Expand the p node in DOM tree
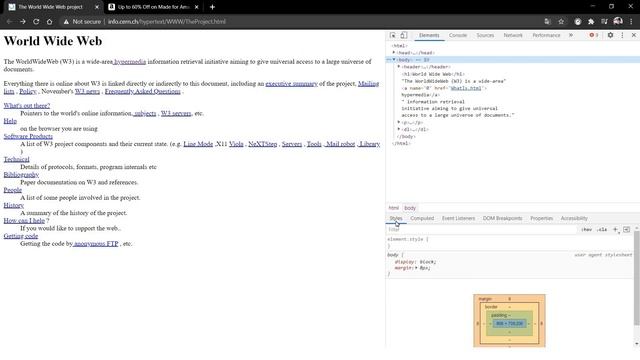The image size is (640, 360). [x=399, y=122]
